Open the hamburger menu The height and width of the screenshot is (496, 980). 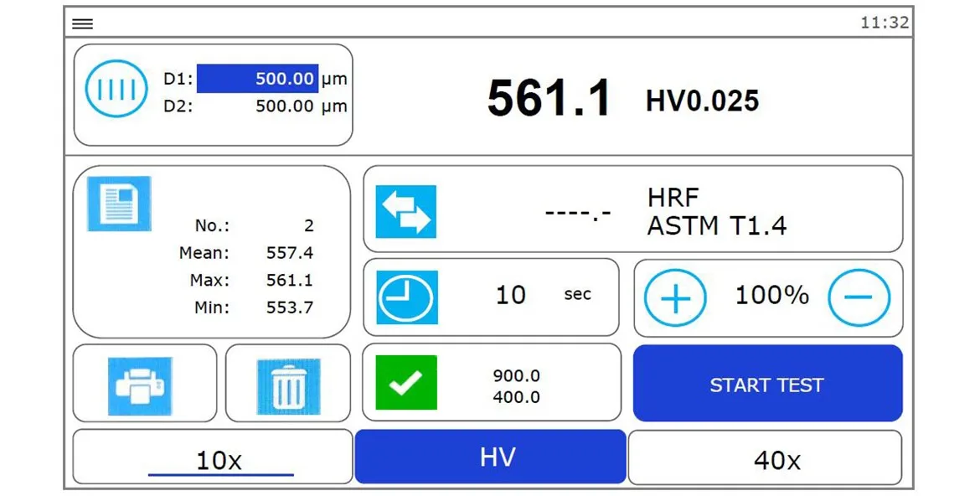click(82, 23)
